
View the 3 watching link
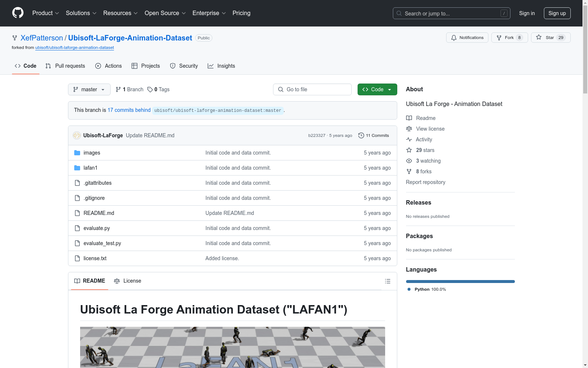pyautogui.click(x=423, y=161)
